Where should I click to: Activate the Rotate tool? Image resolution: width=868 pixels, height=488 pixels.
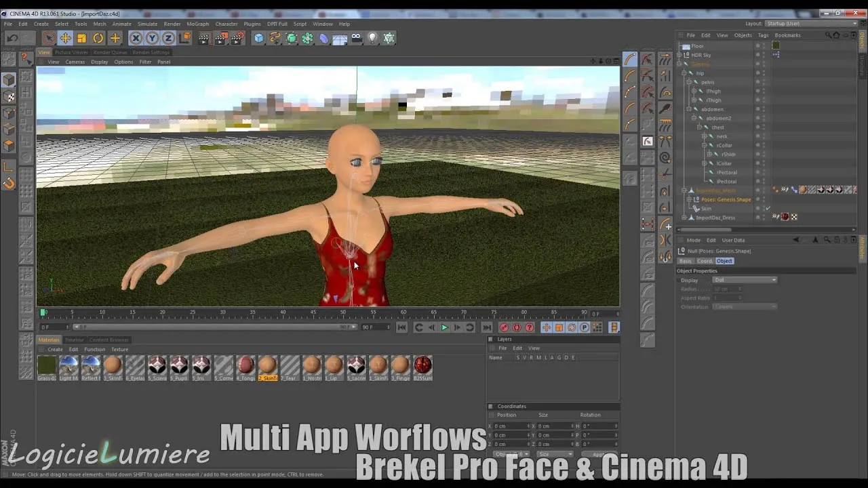click(98, 39)
